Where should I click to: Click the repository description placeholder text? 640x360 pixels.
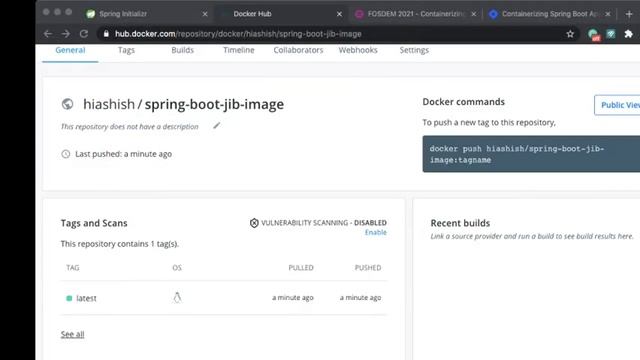coord(129,127)
